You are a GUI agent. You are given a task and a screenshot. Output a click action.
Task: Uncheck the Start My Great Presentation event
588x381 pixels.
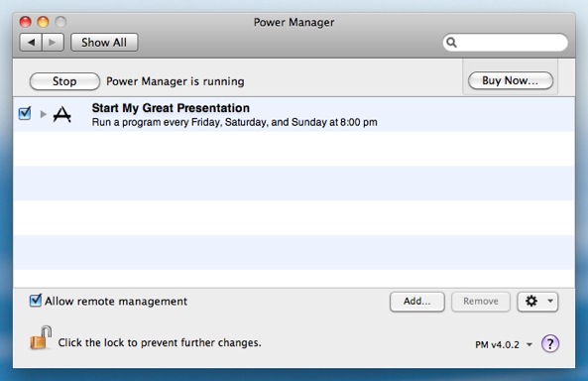pos(25,113)
